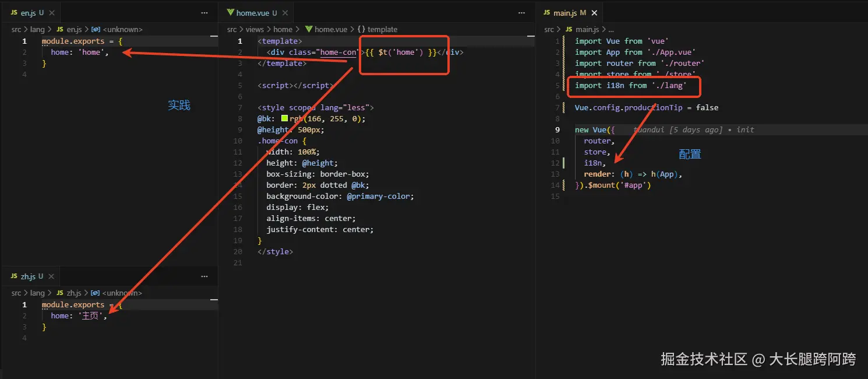Viewport: 868px width, 379px height.
Task: Open 'src' breadcrumb in main.js editor
Action: pos(549,29)
